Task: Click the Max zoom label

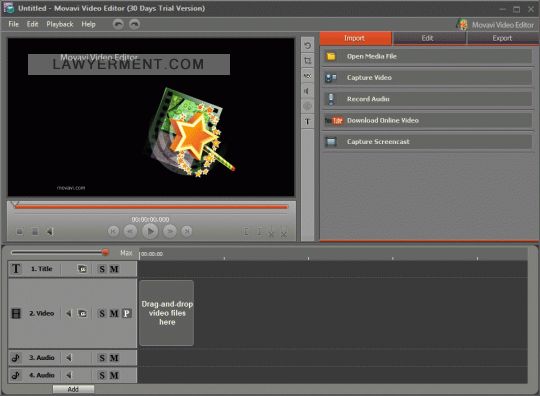Action: tap(126, 253)
